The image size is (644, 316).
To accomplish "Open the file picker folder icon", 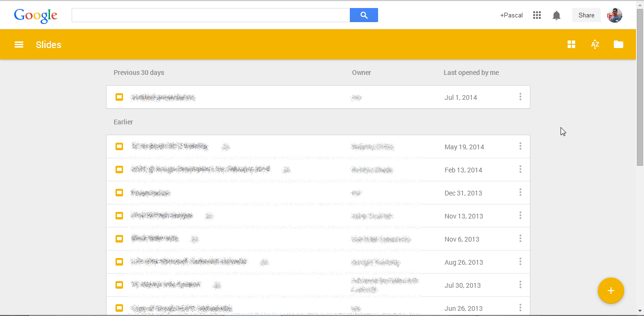I will click(619, 44).
